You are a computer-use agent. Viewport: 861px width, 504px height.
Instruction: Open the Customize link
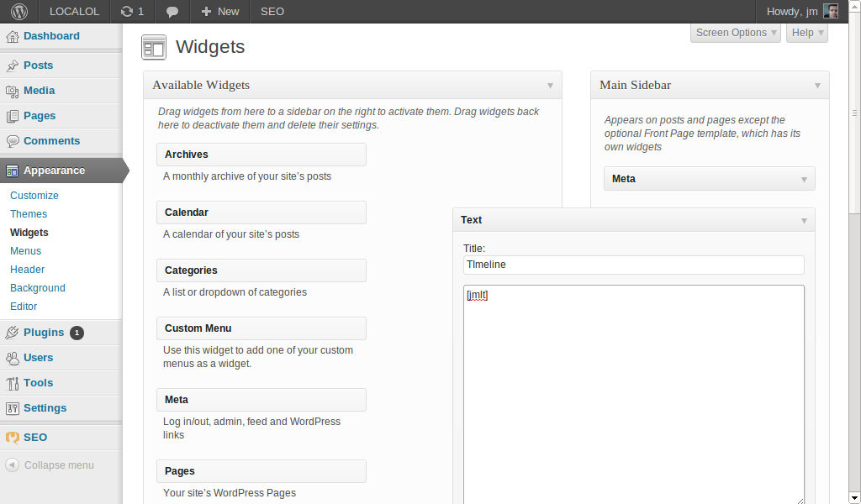(34, 195)
